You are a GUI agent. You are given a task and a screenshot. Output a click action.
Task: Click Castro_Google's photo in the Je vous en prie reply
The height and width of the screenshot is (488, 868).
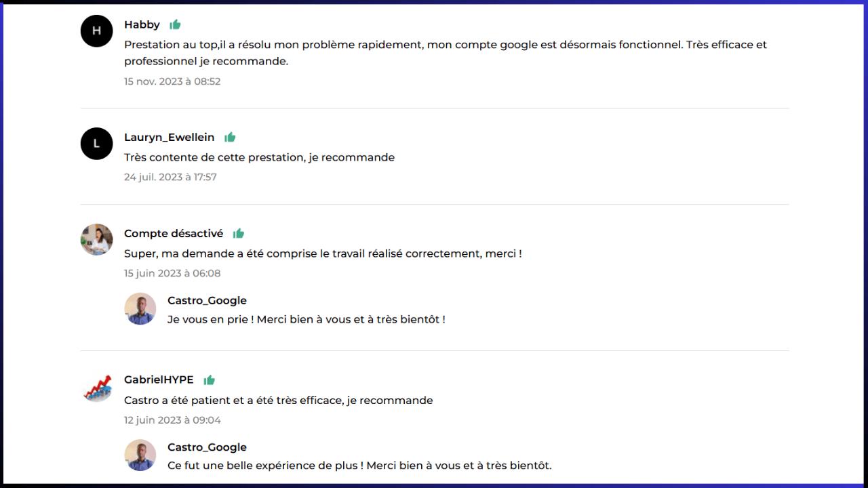pos(140,308)
